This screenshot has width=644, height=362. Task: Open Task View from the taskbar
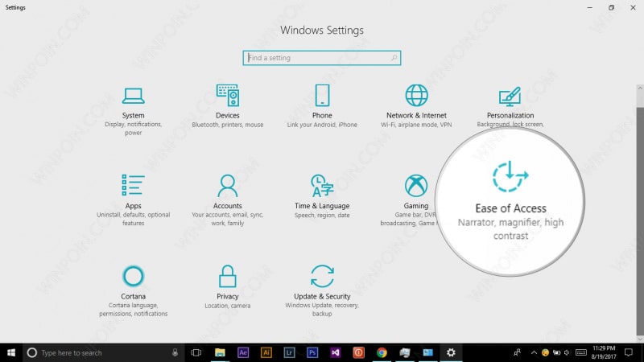point(196,352)
